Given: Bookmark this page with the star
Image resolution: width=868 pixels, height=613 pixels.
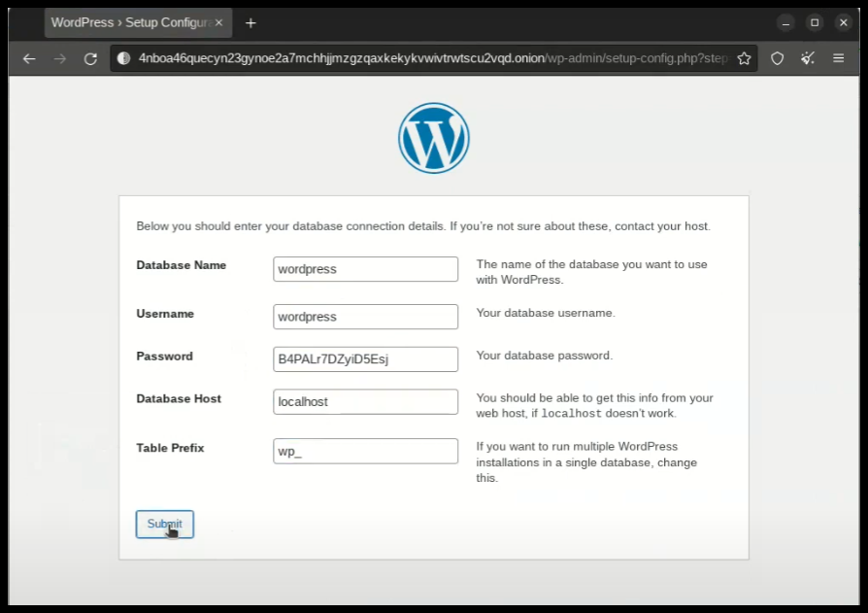Looking at the screenshot, I should coord(744,58).
